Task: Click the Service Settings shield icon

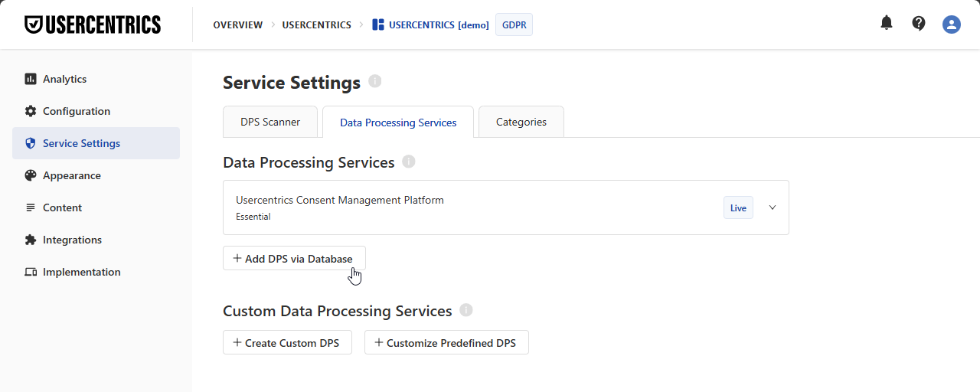Action: click(31, 143)
